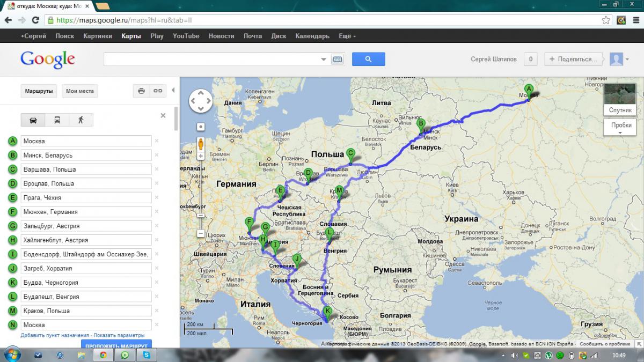Open Картинки in Google bar
This screenshot has width=644, height=362.
click(98, 36)
